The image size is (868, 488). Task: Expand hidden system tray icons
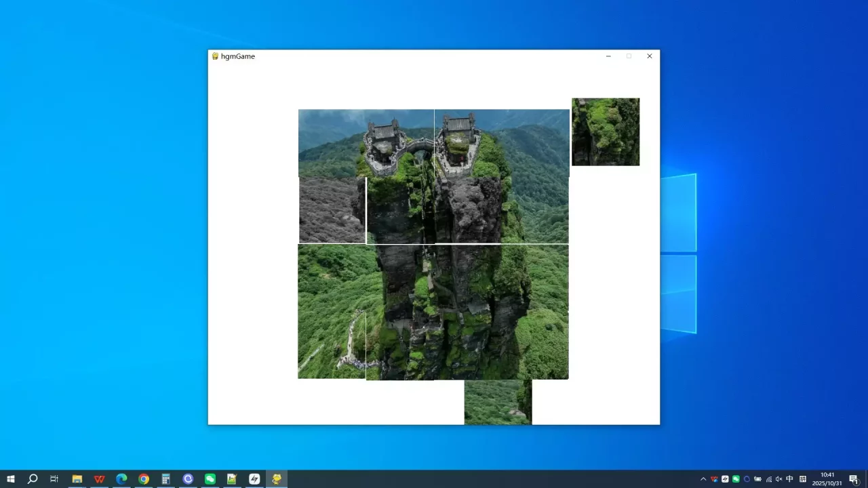(x=703, y=479)
